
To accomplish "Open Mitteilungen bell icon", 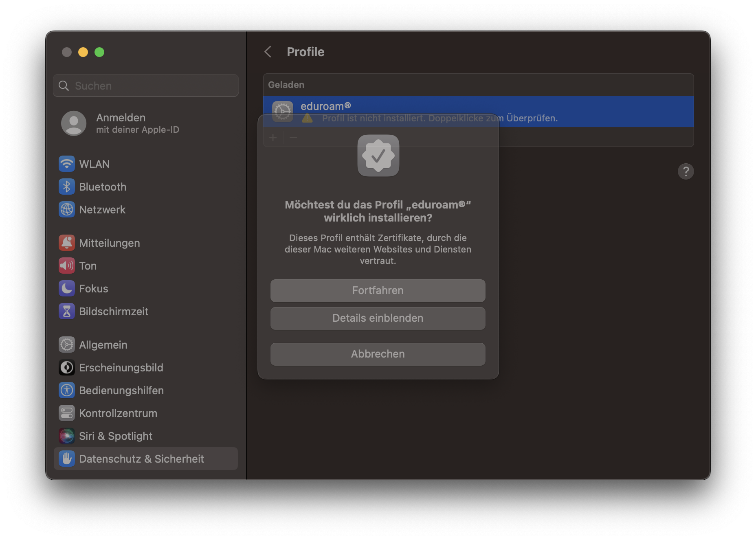I will pyautogui.click(x=67, y=243).
